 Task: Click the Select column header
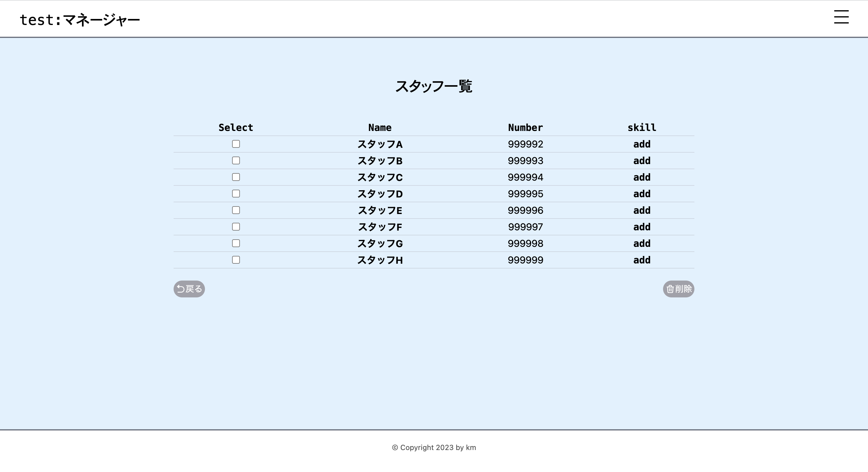tap(235, 127)
